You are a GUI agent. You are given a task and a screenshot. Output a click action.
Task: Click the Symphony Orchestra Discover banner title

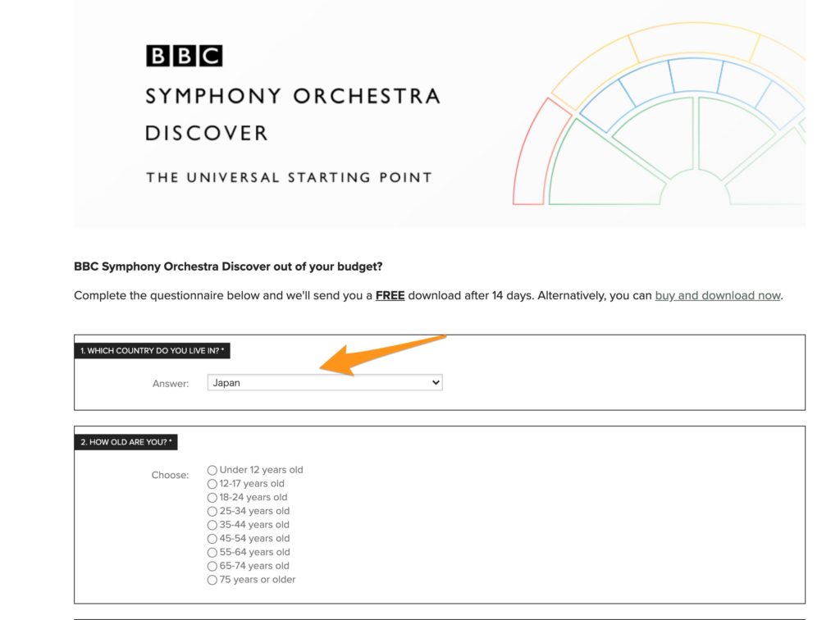[x=292, y=113]
